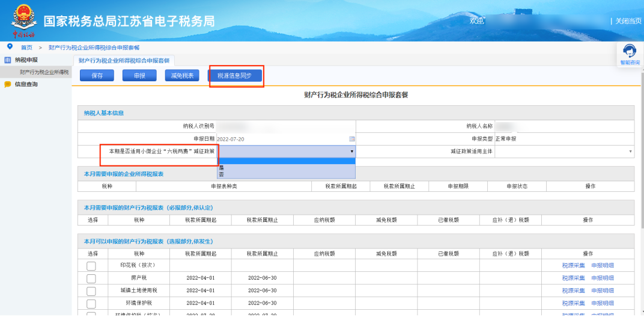The width and height of the screenshot is (644, 317).
Task: Click the 申报表种类 column header
Action: point(224,186)
